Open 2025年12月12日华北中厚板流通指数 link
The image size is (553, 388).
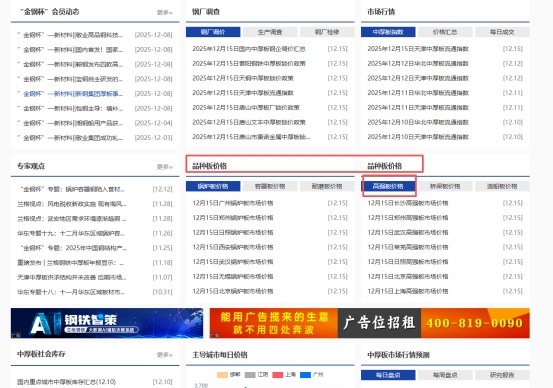click(418, 63)
